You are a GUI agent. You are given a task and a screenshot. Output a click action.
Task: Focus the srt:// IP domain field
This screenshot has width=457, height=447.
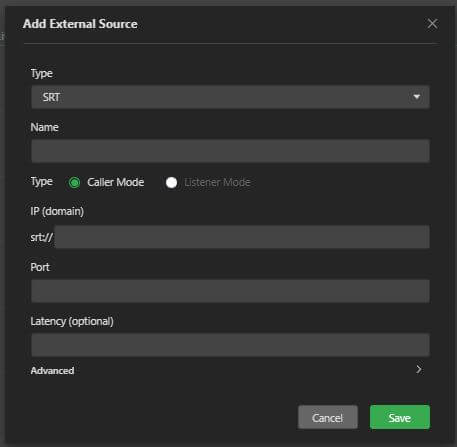[x=242, y=237]
